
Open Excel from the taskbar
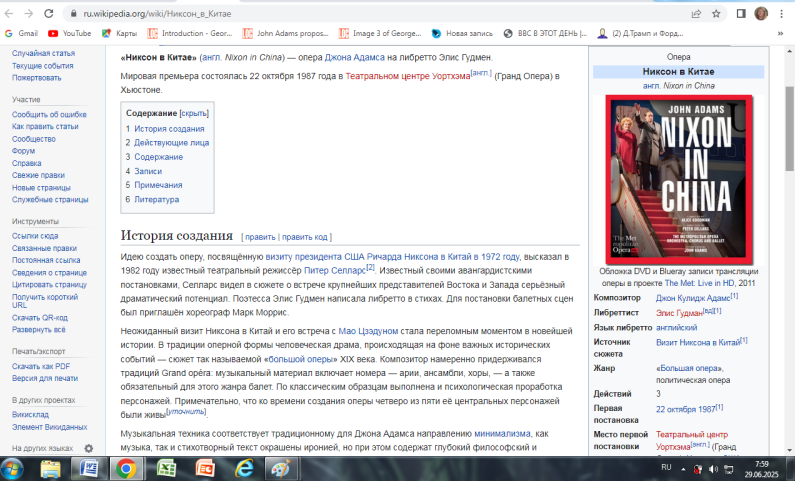pos(166,469)
